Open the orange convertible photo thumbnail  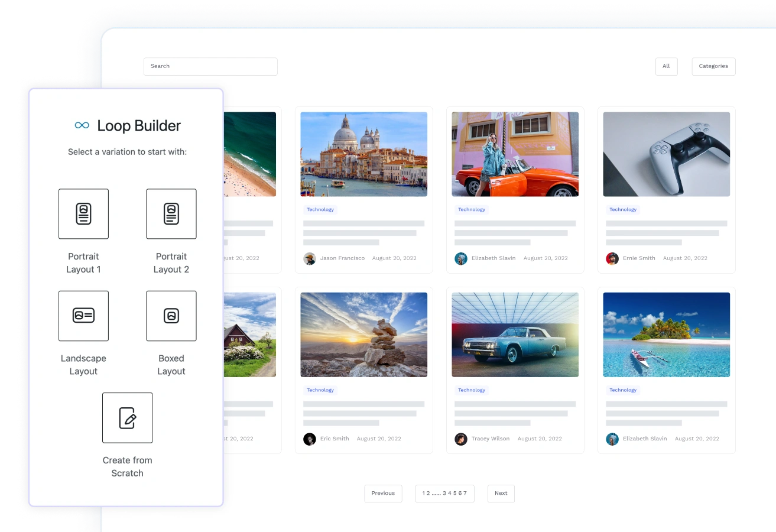515,154
